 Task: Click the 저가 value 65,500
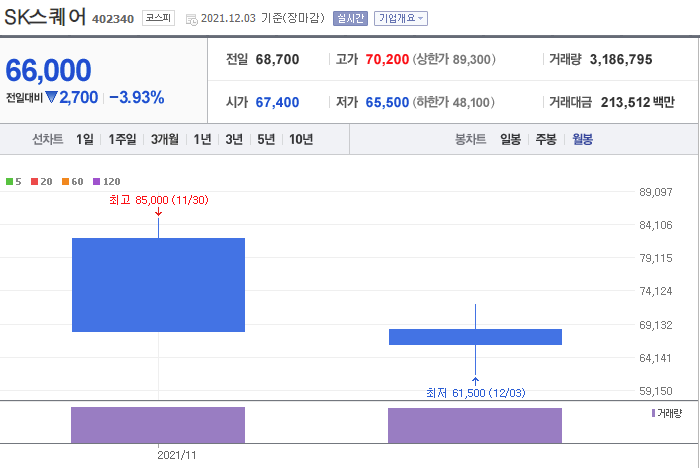point(387,102)
